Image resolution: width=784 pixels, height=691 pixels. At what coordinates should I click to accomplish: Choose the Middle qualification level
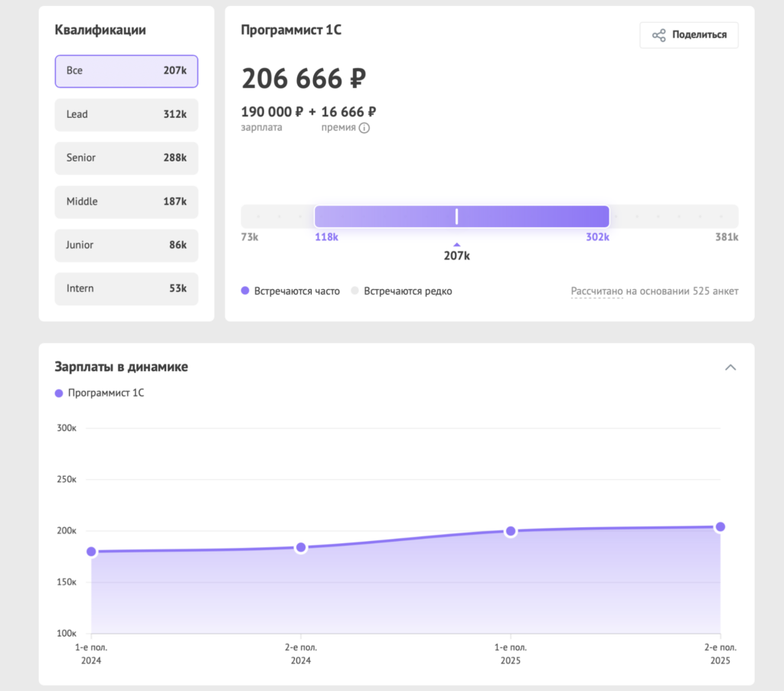[x=126, y=202]
